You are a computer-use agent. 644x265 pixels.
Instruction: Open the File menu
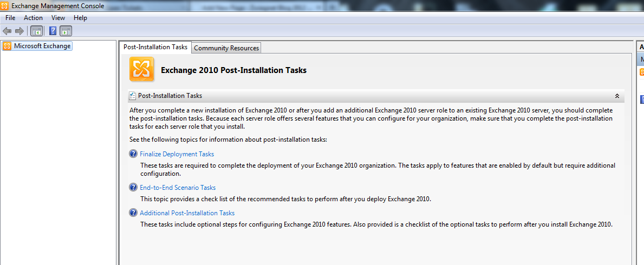pos(10,18)
